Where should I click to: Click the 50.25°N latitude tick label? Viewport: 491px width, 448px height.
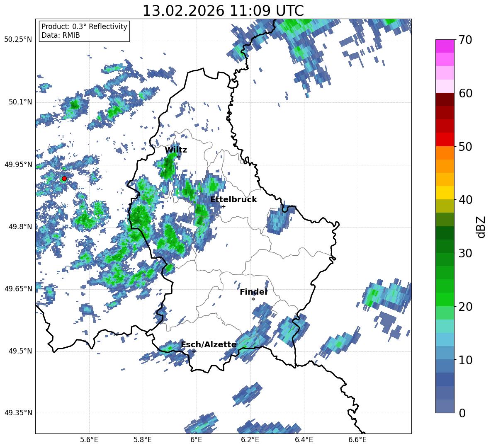click(x=18, y=40)
